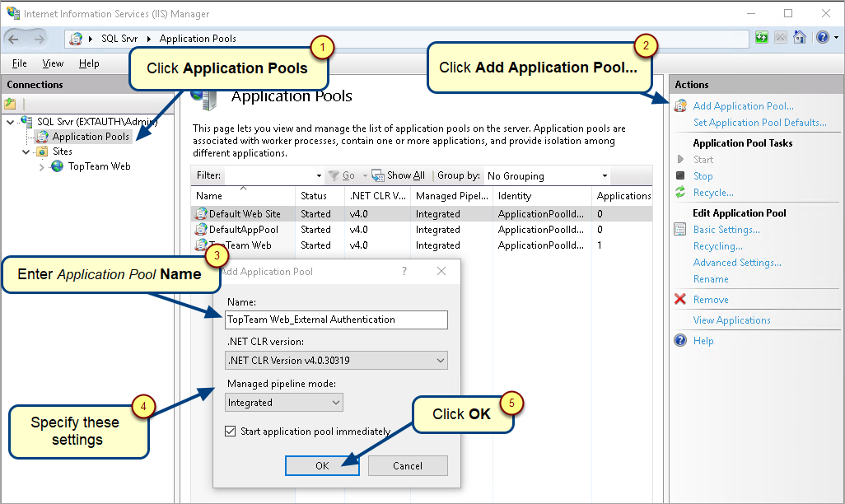Image resolution: width=845 pixels, height=504 pixels.
Task: Open the Help menu
Action: 89,63
